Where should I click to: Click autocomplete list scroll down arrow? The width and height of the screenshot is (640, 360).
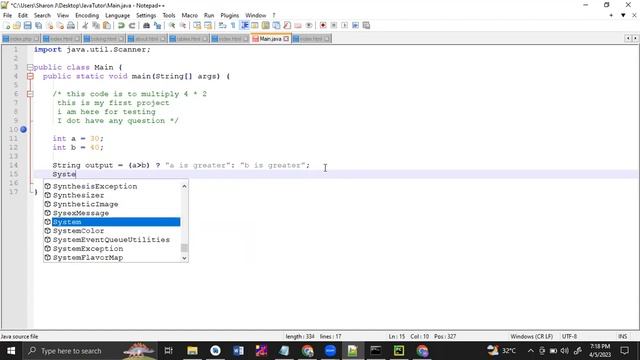pos(184,258)
